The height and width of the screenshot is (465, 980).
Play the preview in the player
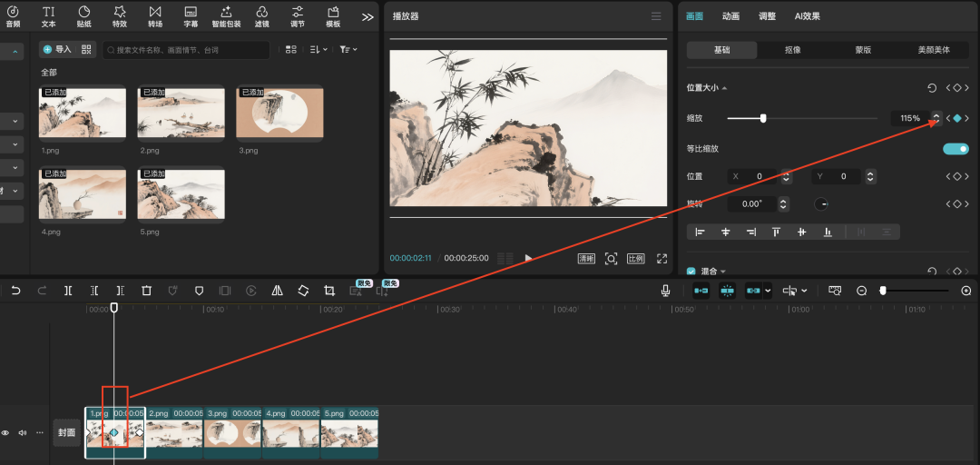[x=529, y=258]
